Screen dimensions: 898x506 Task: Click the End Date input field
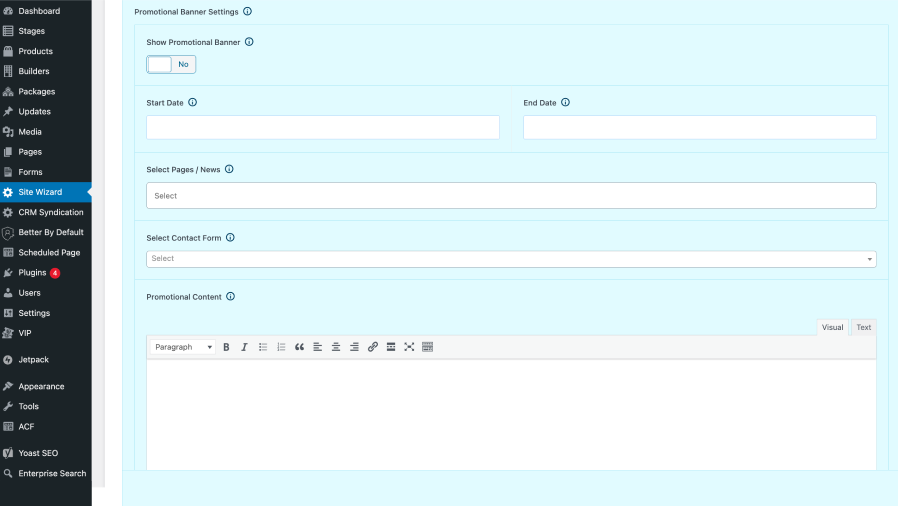pyautogui.click(x=699, y=127)
